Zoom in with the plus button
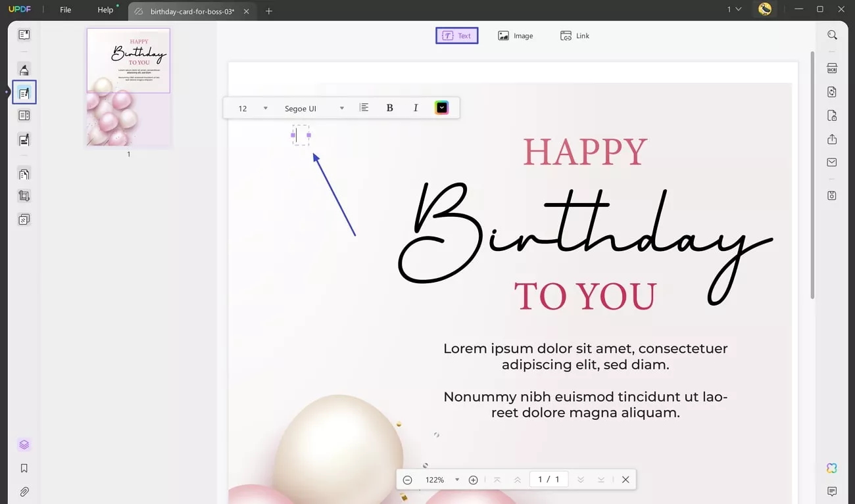The image size is (855, 504). click(473, 480)
